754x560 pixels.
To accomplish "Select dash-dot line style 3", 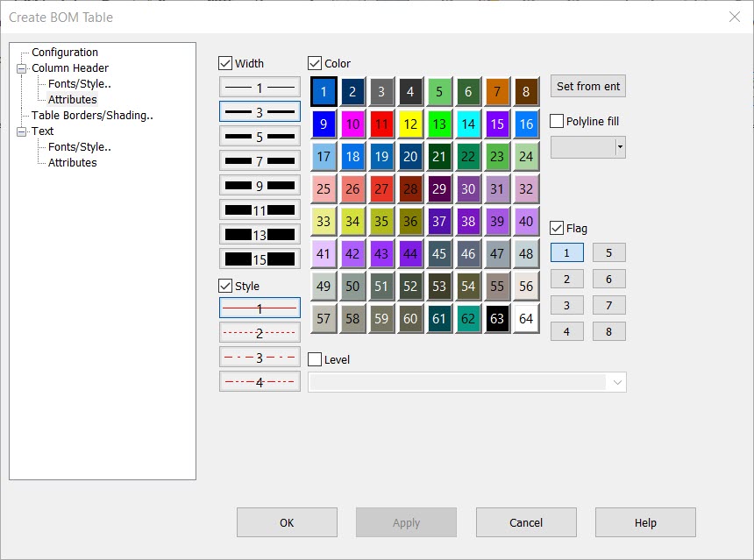I will [260, 357].
